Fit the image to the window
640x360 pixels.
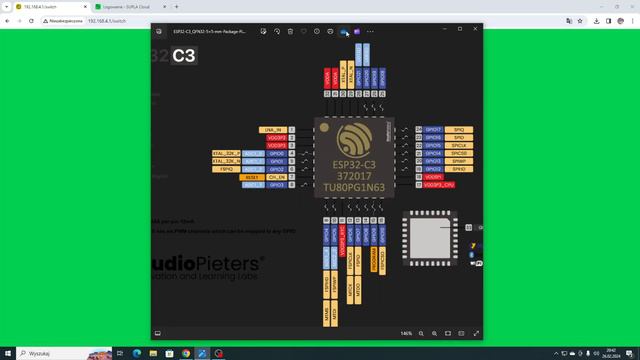pos(448,333)
